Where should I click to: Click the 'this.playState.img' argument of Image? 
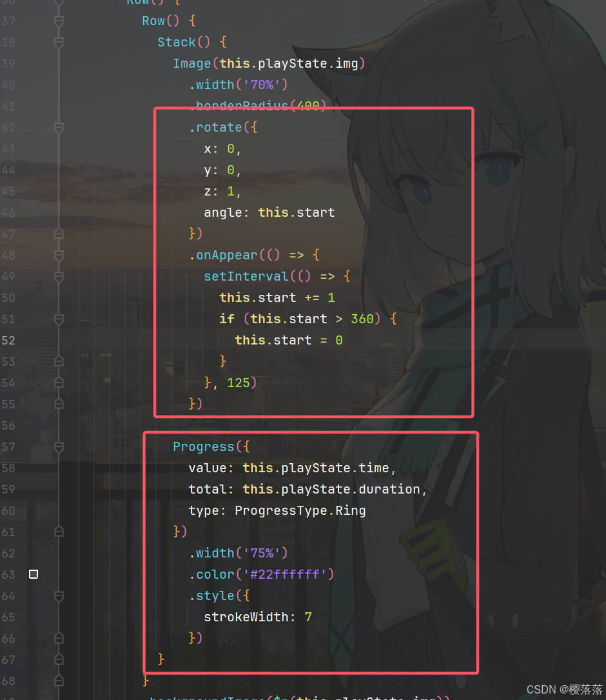(289, 63)
